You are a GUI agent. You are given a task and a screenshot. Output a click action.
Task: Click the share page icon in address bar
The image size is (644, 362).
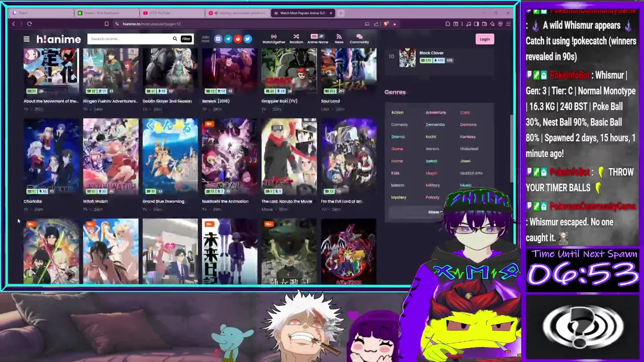[376, 24]
